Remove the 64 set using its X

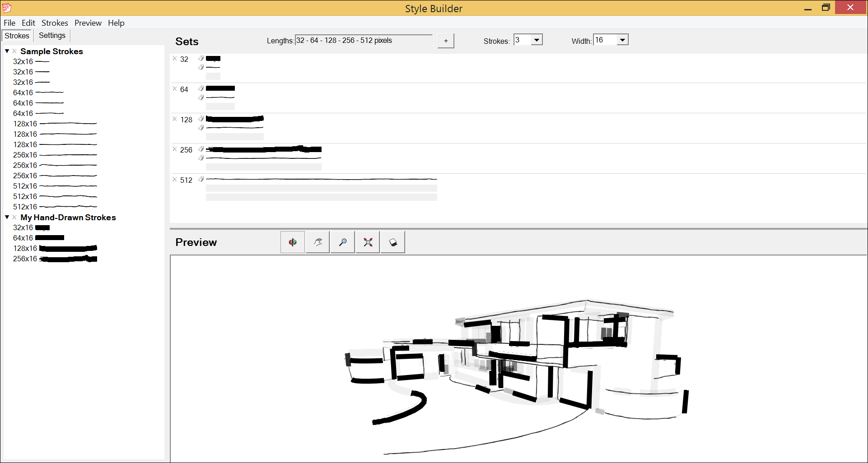[175, 89]
